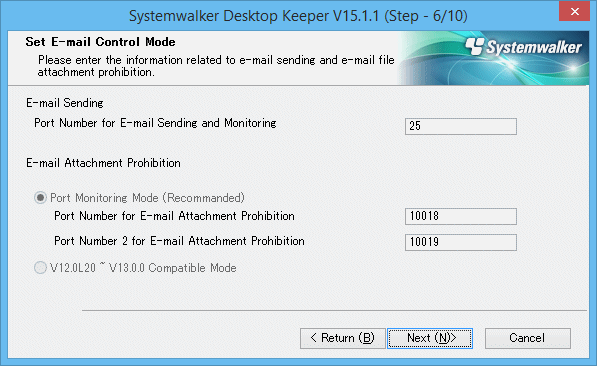The width and height of the screenshot is (597, 366).
Task: Close the Systemwalker Desktop Keeper dialog
Action: point(575,11)
